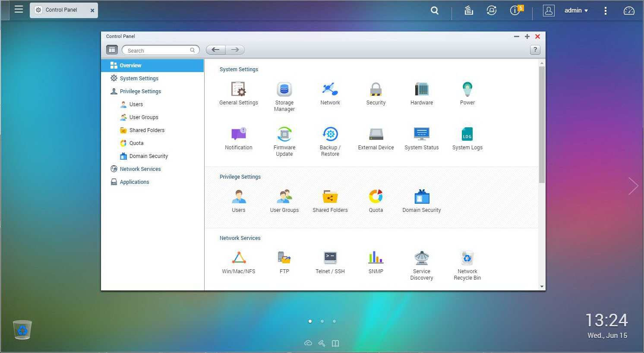Open Network Recycle Bin settings

click(x=467, y=258)
